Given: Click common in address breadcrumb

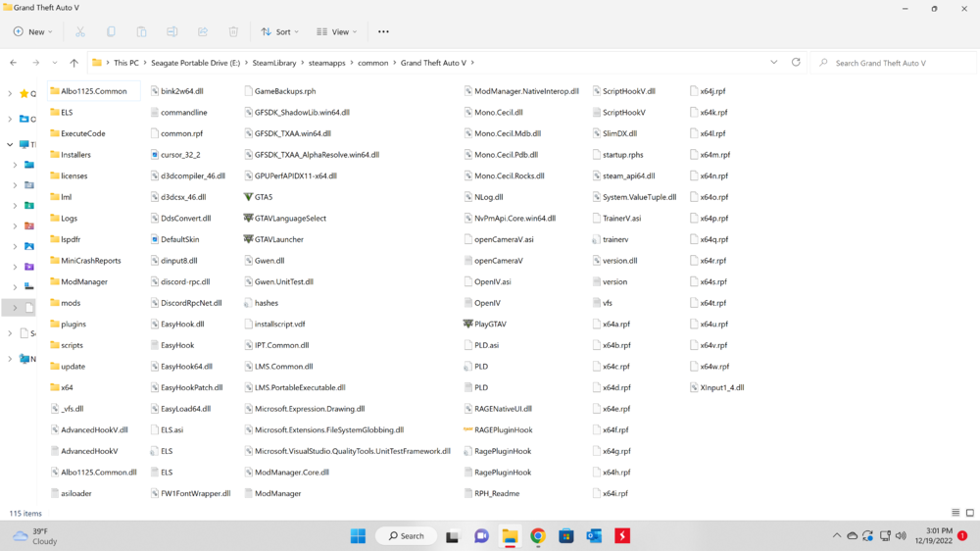Looking at the screenshot, I should [373, 63].
